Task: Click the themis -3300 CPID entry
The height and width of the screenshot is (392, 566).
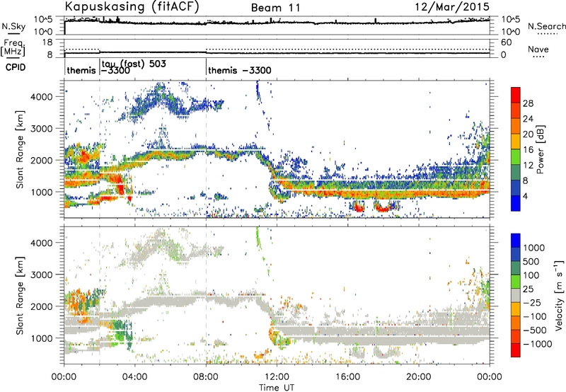Action: (240, 70)
